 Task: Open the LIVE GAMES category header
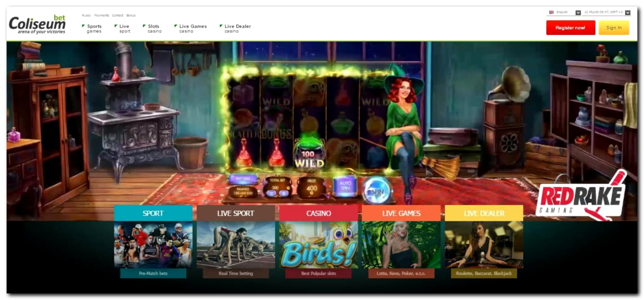pos(401,213)
